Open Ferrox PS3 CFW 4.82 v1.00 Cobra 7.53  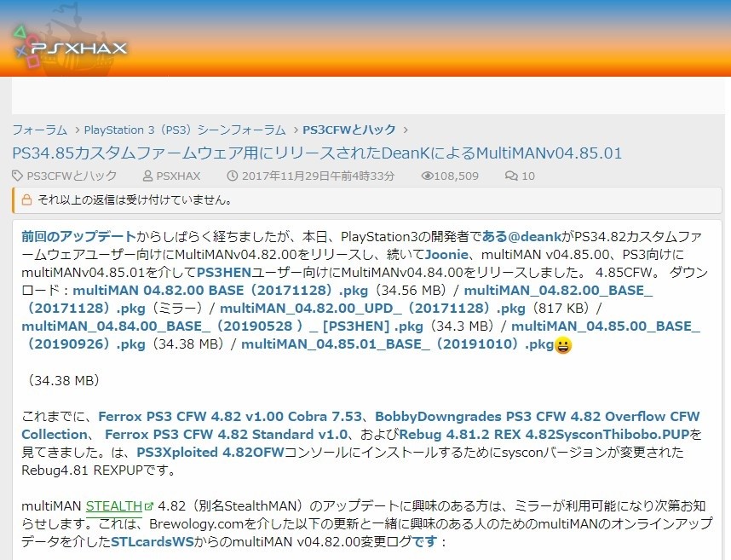coord(230,416)
